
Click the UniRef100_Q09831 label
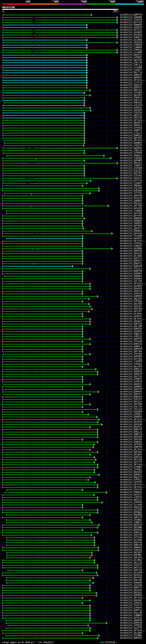pyautogui.click(x=131, y=108)
